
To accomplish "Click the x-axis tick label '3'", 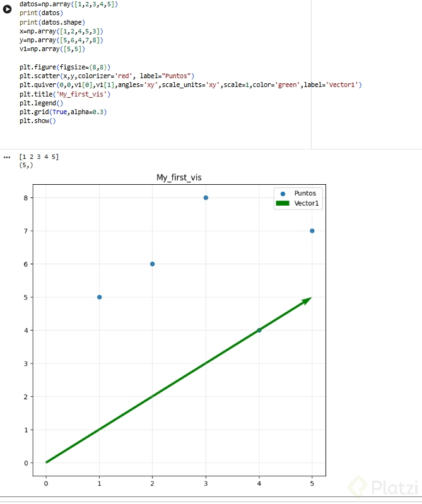I will point(206,483).
